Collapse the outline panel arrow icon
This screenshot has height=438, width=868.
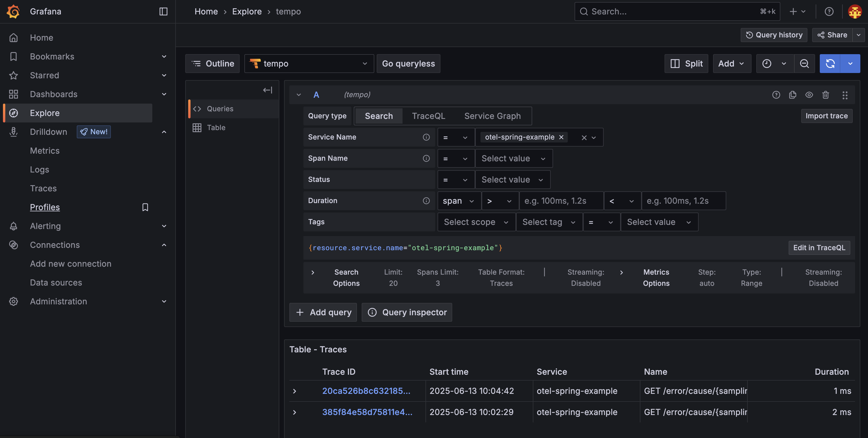[x=268, y=90]
